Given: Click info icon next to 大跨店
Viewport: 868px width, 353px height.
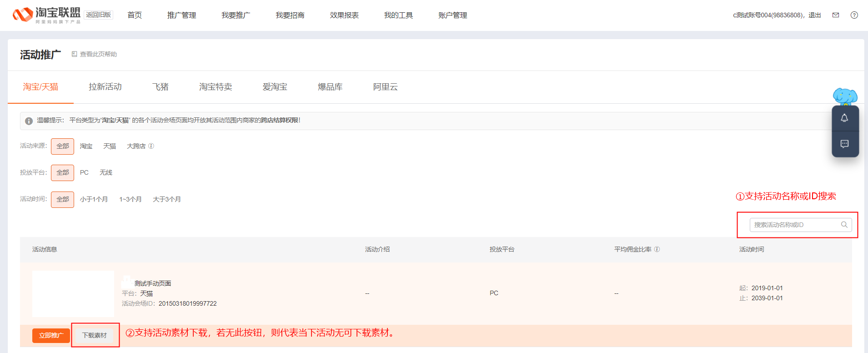Looking at the screenshot, I should point(151,146).
